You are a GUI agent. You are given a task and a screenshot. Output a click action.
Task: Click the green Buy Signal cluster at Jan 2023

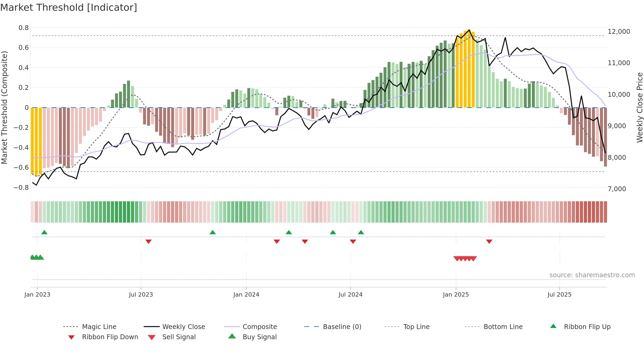[x=37, y=257]
